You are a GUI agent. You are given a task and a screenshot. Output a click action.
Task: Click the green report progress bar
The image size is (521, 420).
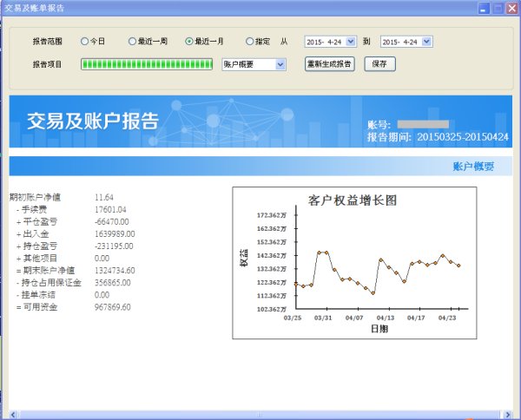[147, 63]
